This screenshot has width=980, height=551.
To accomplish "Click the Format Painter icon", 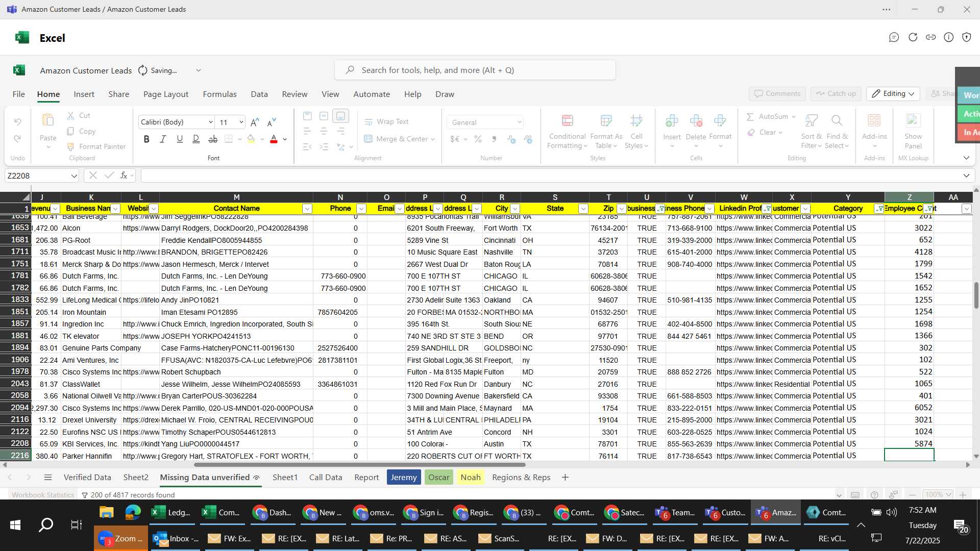I will 71,146.
